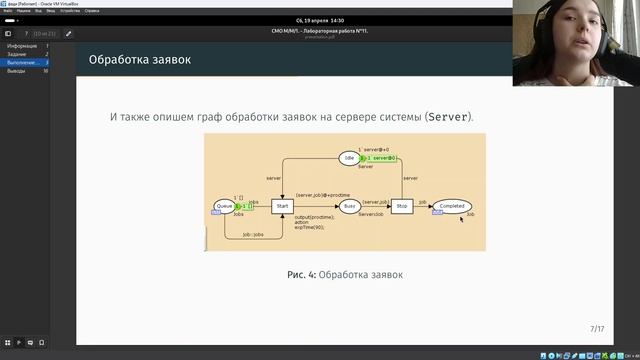The height and width of the screenshot is (360, 640).
Task: Click the Start transition box in diagram
Action: [282, 206]
